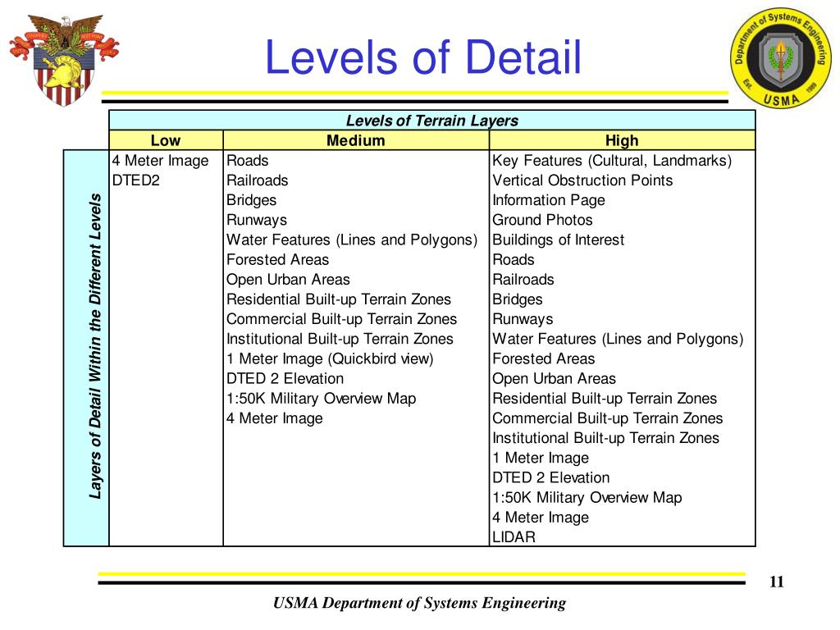
Task: Click '1:50K Military Overview Map' under High
Action: pos(587,498)
